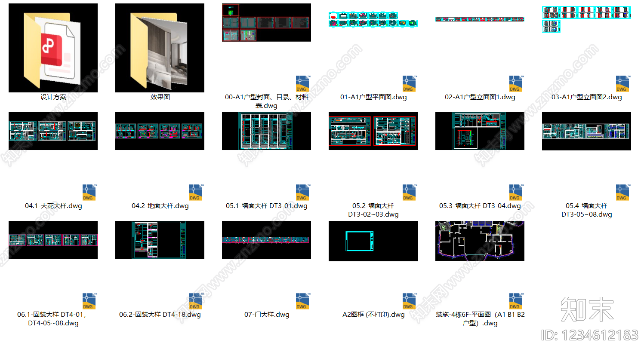Click DWG badge icon of 02-A1户型立面图1.dwg
Screen dimensions: 644x352
coord(516,84)
